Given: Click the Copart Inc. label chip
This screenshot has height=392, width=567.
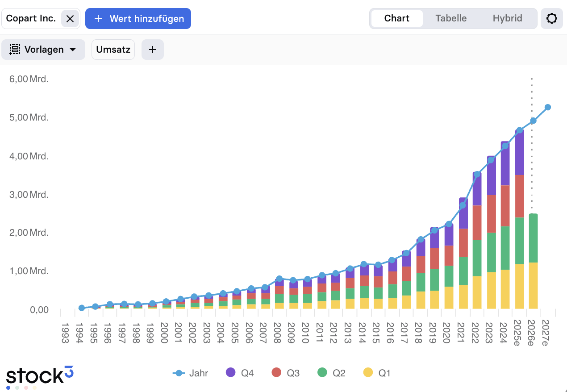Looking at the screenshot, I should tap(31, 19).
